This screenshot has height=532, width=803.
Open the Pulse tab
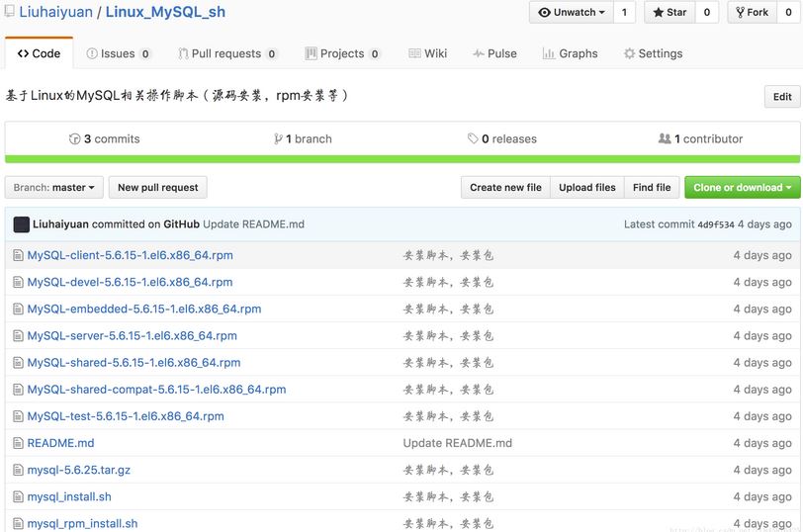click(x=494, y=53)
